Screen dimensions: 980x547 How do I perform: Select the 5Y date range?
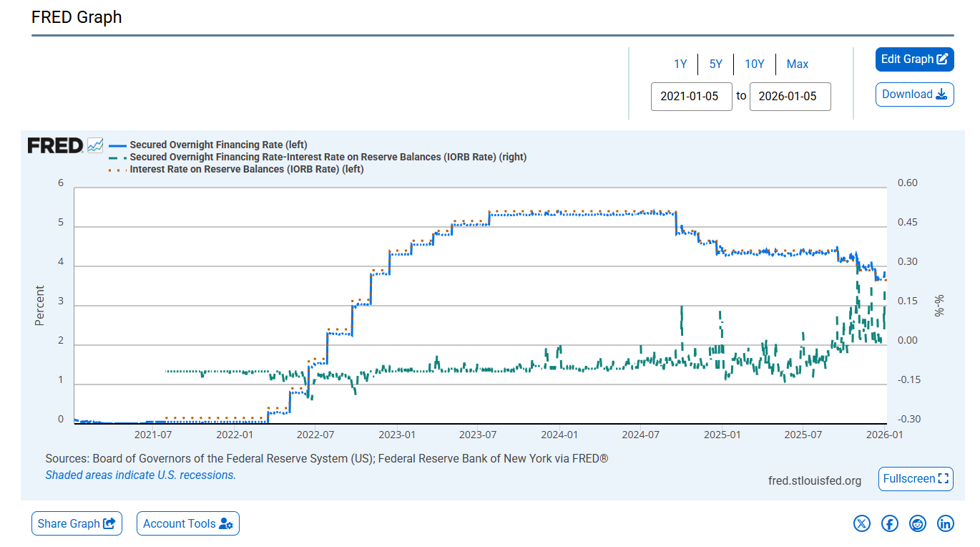click(716, 64)
